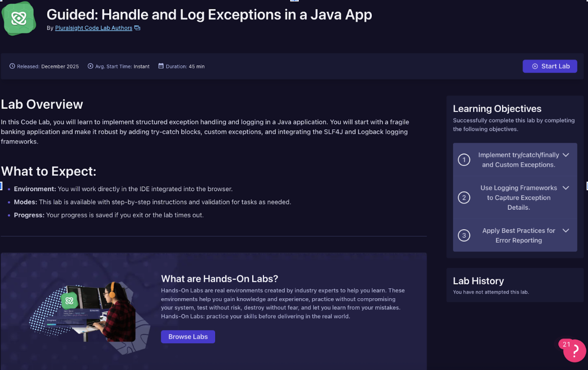Click the Browse Labs button
This screenshot has height=370, width=588.
[188, 337]
